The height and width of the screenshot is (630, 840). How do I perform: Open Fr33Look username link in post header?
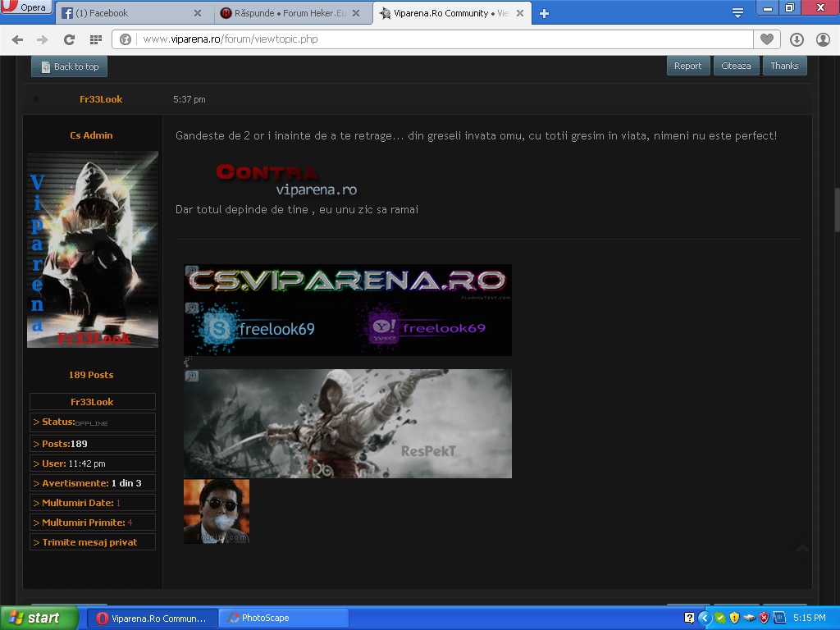click(x=101, y=99)
